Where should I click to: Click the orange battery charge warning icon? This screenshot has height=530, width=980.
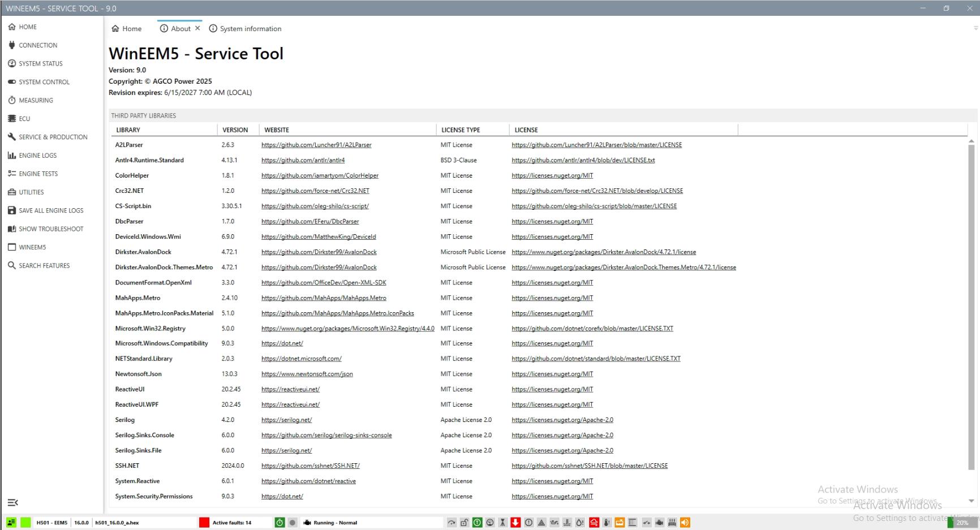pos(620,523)
